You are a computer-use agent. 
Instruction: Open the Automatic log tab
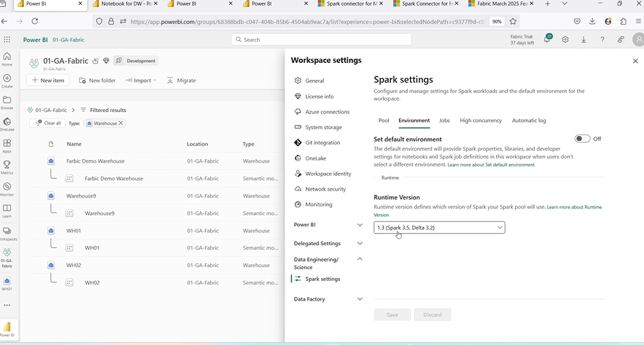(529, 120)
